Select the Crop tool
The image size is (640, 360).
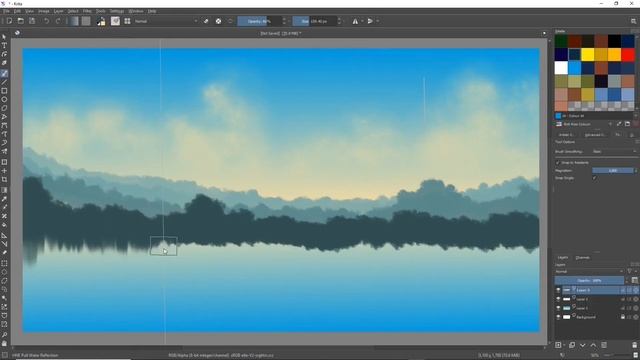tap(4, 180)
